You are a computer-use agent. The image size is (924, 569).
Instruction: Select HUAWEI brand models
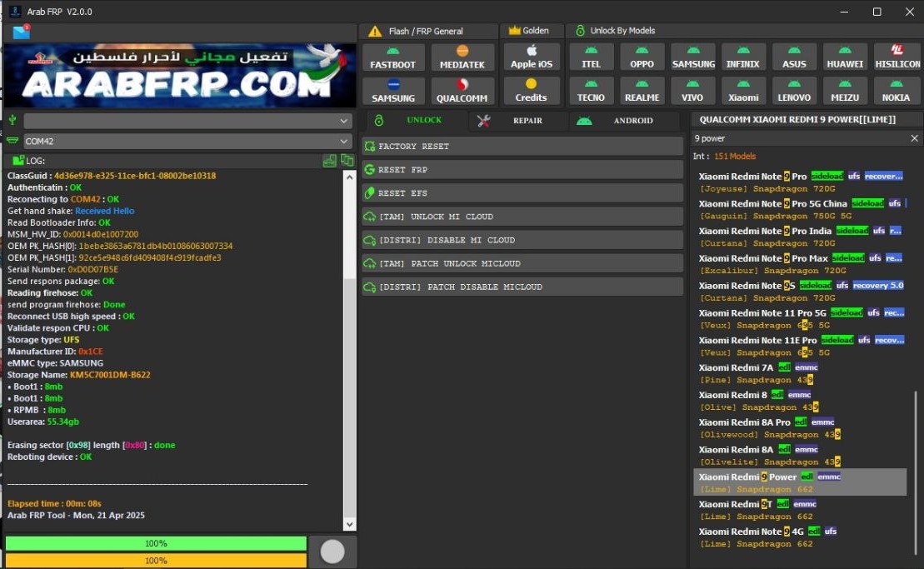(x=845, y=57)
